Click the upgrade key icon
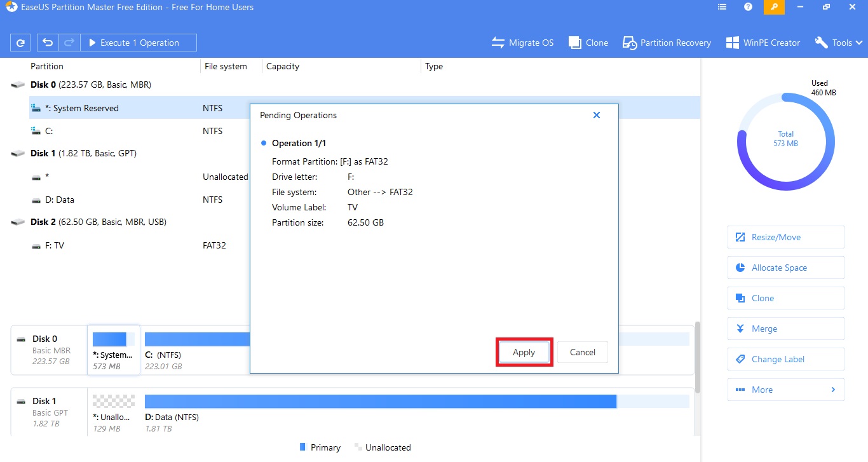 [x=774, y=7]
